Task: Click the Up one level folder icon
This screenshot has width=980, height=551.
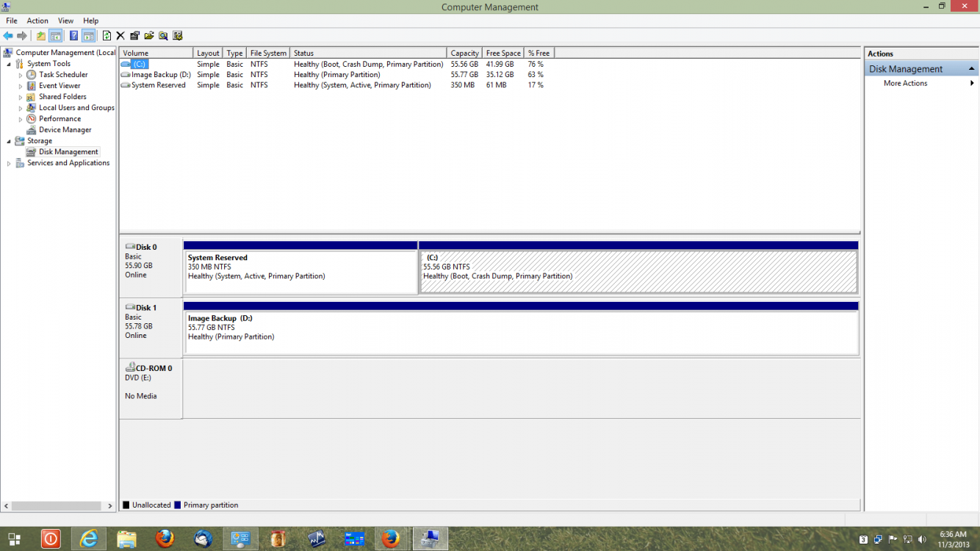Action: (41, 35)
